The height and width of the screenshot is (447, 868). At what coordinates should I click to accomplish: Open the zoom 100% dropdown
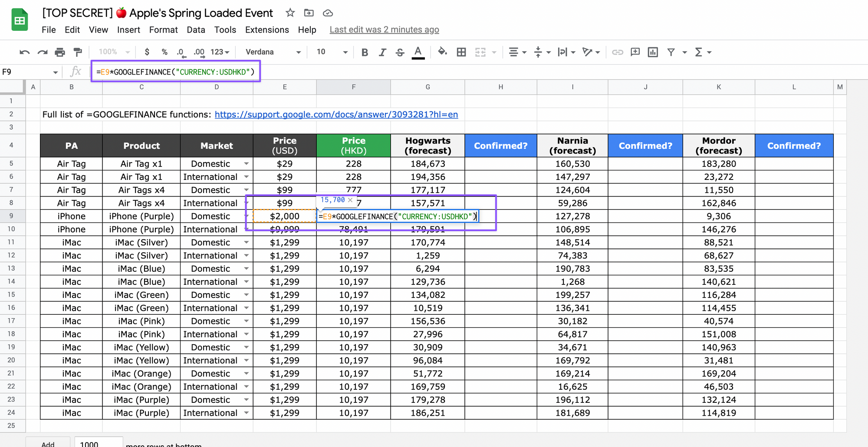(x=114, y=52)
